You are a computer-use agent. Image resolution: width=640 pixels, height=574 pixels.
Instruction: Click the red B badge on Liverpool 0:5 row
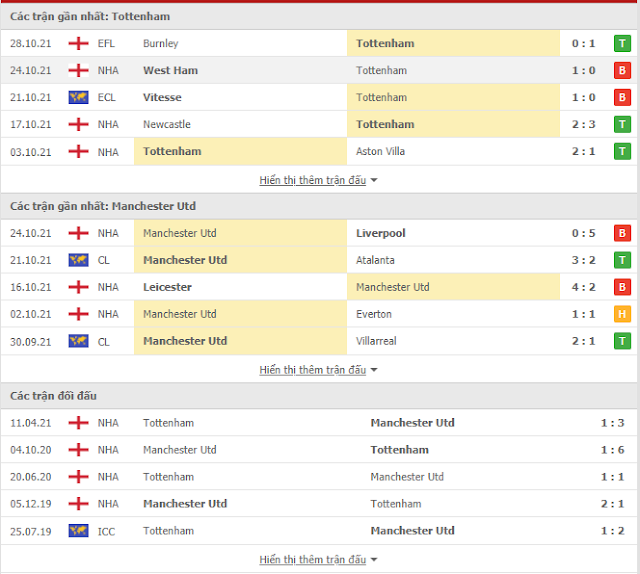tap(622, 233)
